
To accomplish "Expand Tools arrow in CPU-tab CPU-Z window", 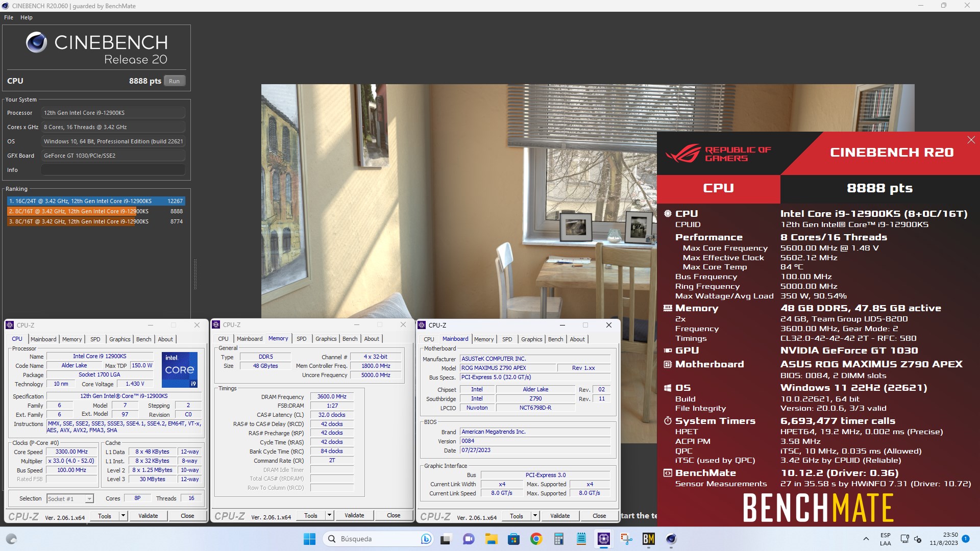I will coord(123,516).
